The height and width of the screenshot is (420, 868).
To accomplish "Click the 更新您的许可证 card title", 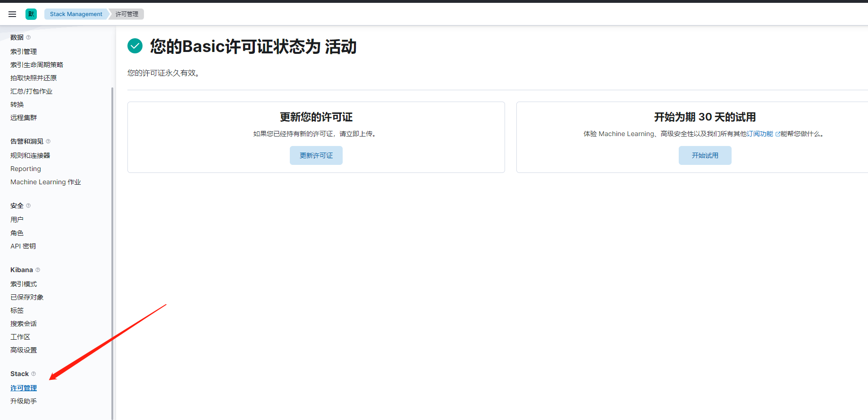I will [316, 117].
